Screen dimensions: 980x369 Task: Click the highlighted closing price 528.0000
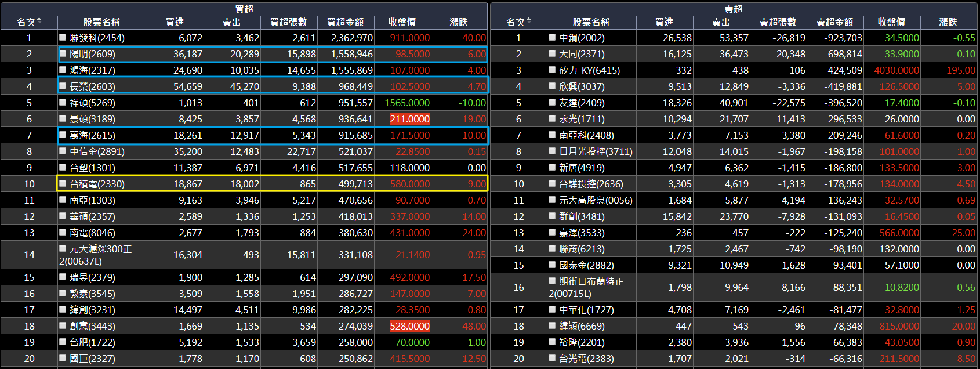pyautogui.click(x=410, y=326)
